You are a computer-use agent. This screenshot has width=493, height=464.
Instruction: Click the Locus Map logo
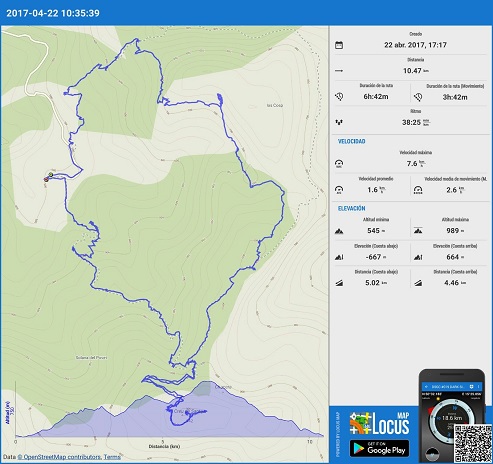(379, 423)
